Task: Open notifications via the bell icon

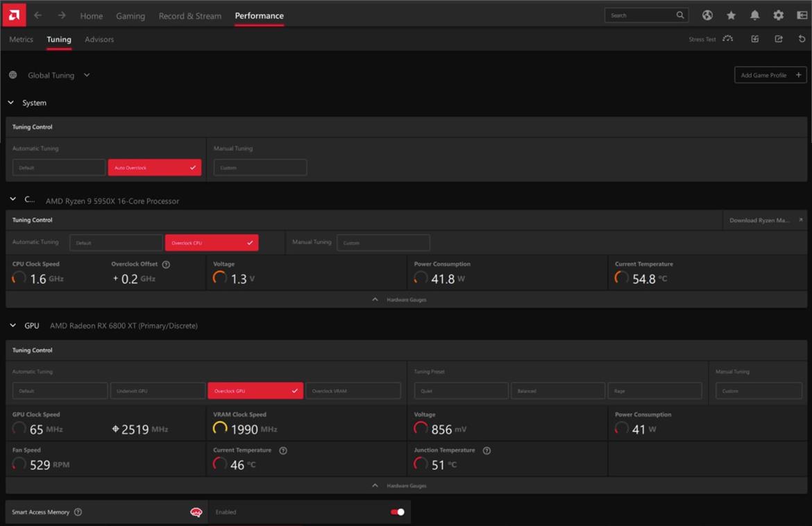Action: coord(754,15)
